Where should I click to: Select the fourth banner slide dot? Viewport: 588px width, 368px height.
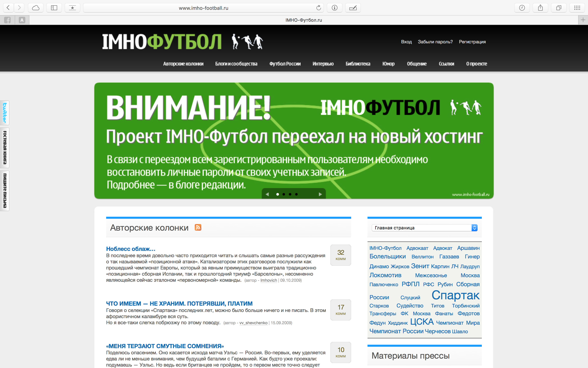click(x=296, y=194)
